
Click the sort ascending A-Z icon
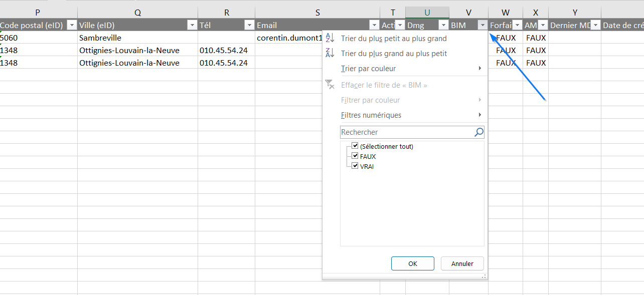pyautogui.click(x=330, y=38)
